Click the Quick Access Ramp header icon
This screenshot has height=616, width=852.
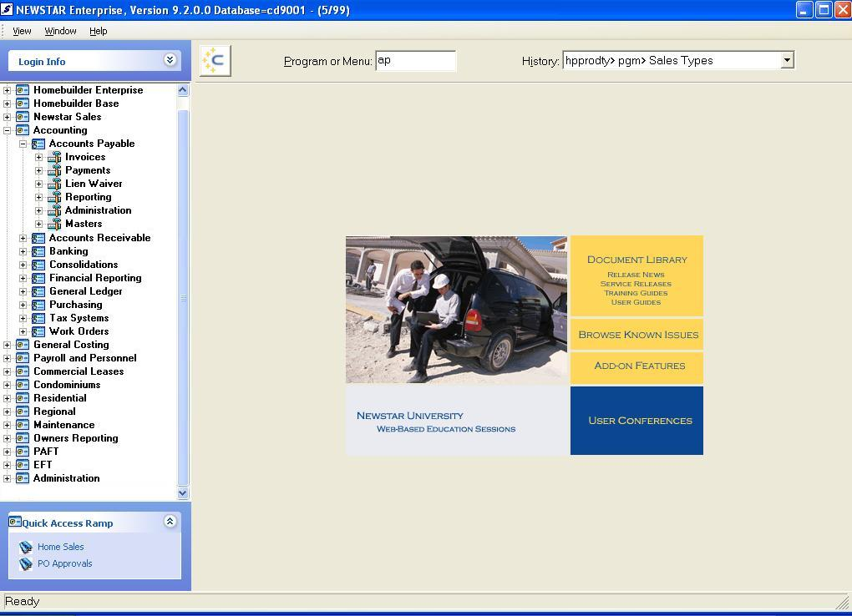pyautogui.click(x=15, y=522)
